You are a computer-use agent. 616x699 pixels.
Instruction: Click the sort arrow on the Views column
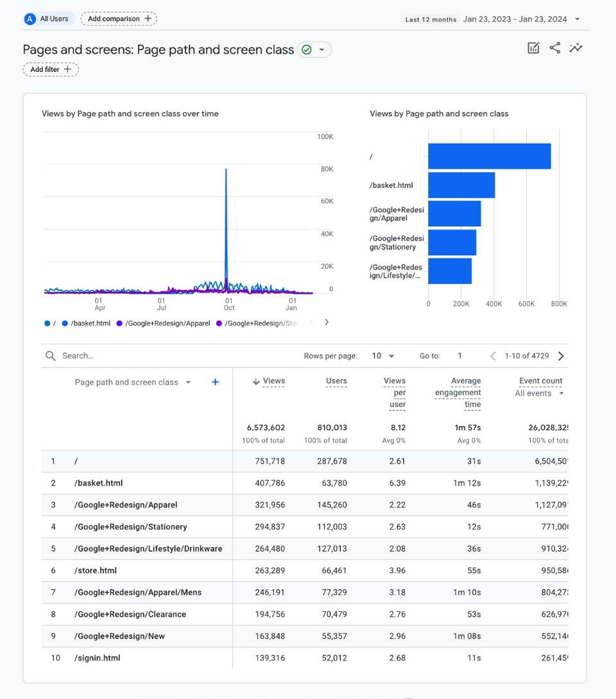point(255,380)
